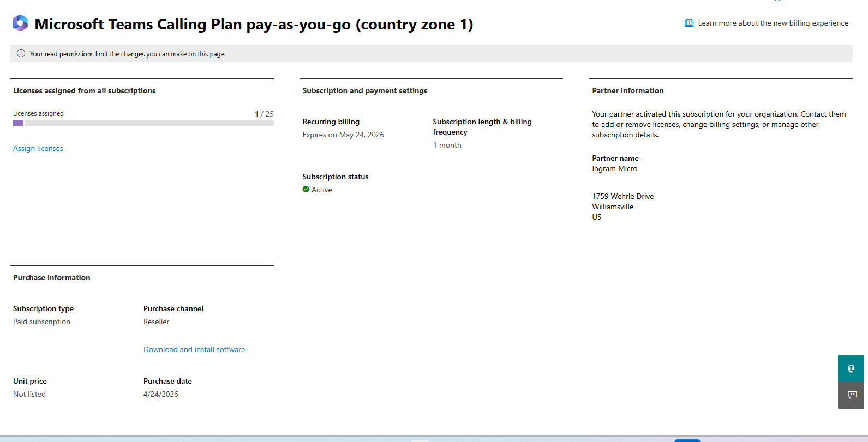Click the 'Partner information' heading
This screenshot has height=442, width=868.
pos(628,90)
